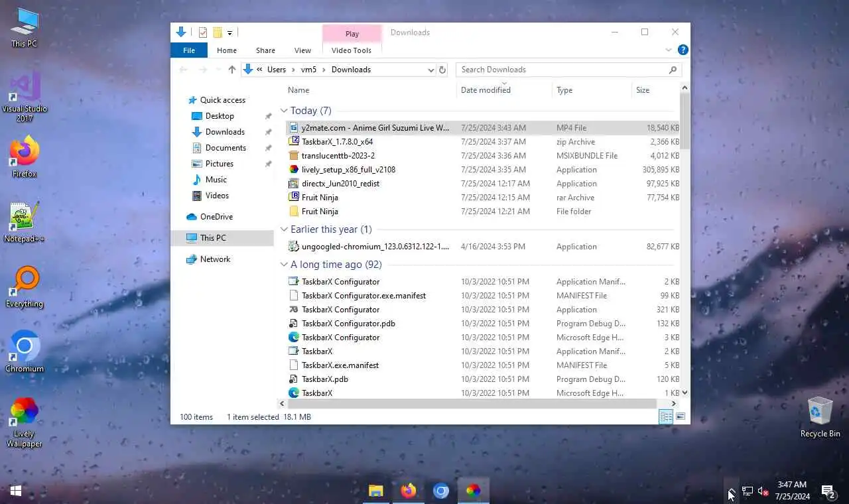Collapse the Today (7) group
Screen dimensions: 849x504
point(284,111)
